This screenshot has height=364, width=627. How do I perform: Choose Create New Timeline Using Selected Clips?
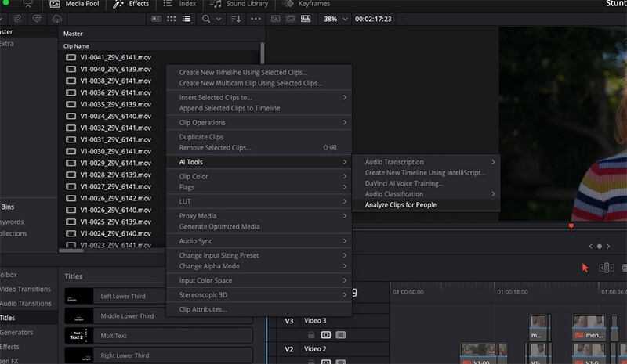[243, 72]
